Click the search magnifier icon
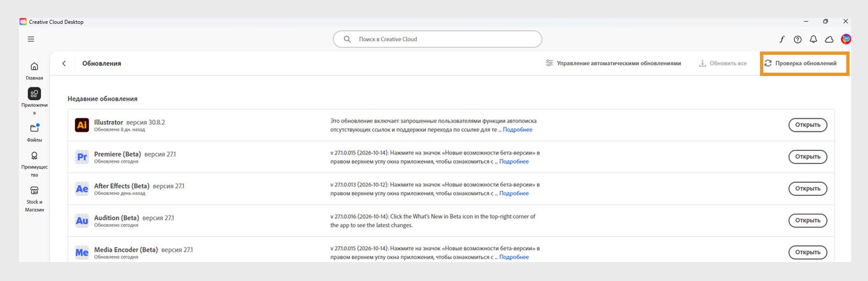The width and height of the screenshot is (868, 281). (x=347, y=39)
